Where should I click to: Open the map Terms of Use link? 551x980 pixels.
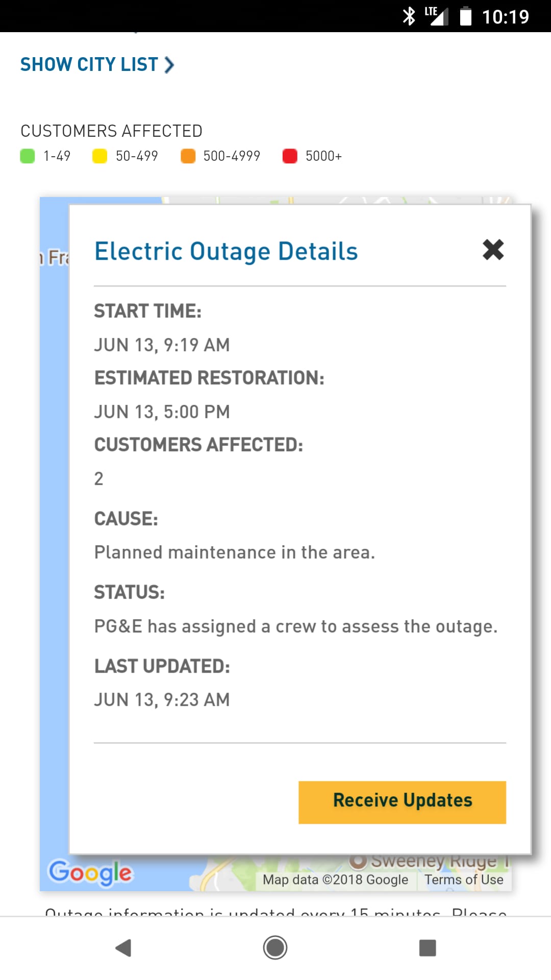(464, 879)
